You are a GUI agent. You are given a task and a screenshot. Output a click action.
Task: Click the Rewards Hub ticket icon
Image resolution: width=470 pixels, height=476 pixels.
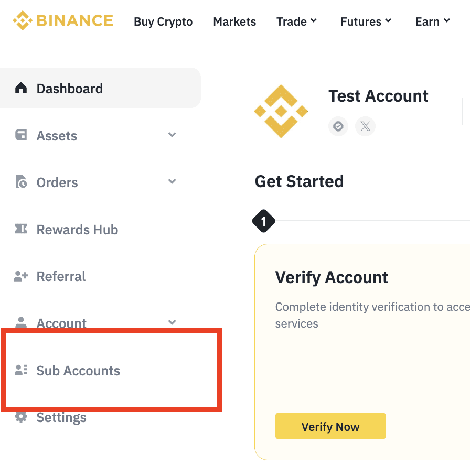pyautogui.click(x=21, y=229)
